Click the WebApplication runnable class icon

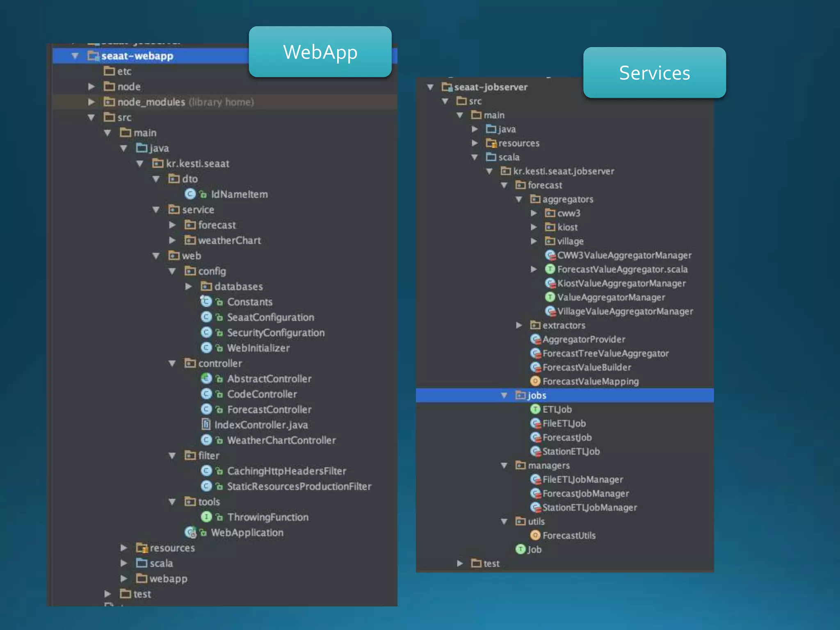tap(190, 532)
